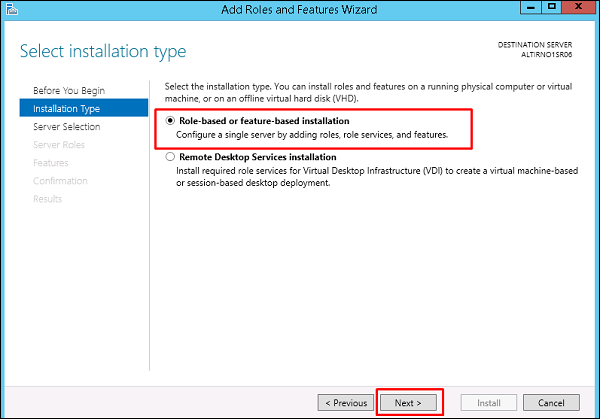Switch to the Server Selection step
This screenshot has width=600, height=419.
tap(66, 127)
